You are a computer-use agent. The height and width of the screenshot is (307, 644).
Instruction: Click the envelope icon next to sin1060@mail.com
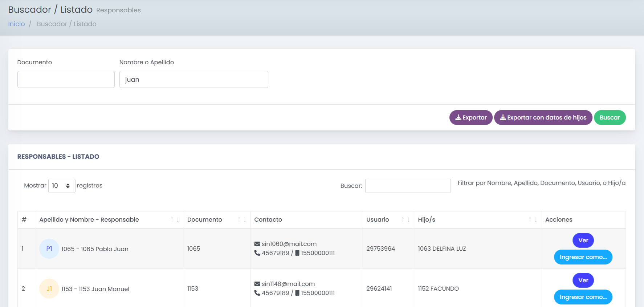tap(257, 244)
